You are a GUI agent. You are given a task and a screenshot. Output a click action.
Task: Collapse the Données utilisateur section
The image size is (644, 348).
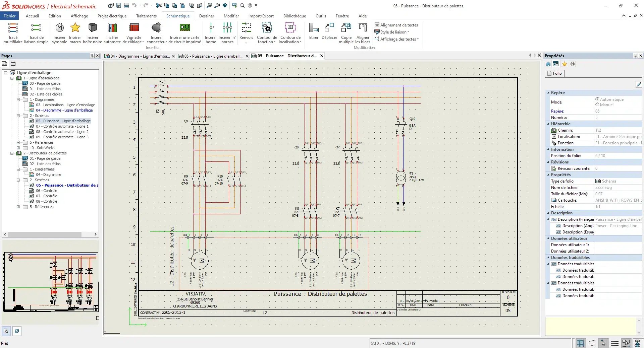548,238
